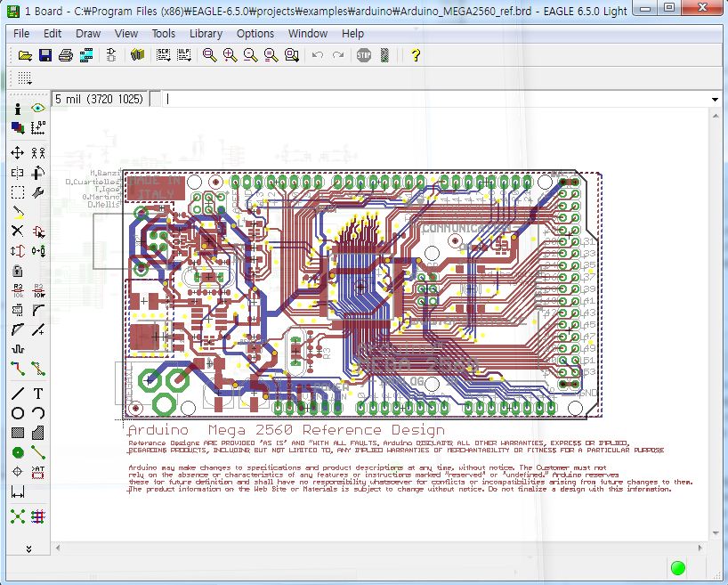
Task: Save the board with the floppy disk icon
Action: (45, 55)
